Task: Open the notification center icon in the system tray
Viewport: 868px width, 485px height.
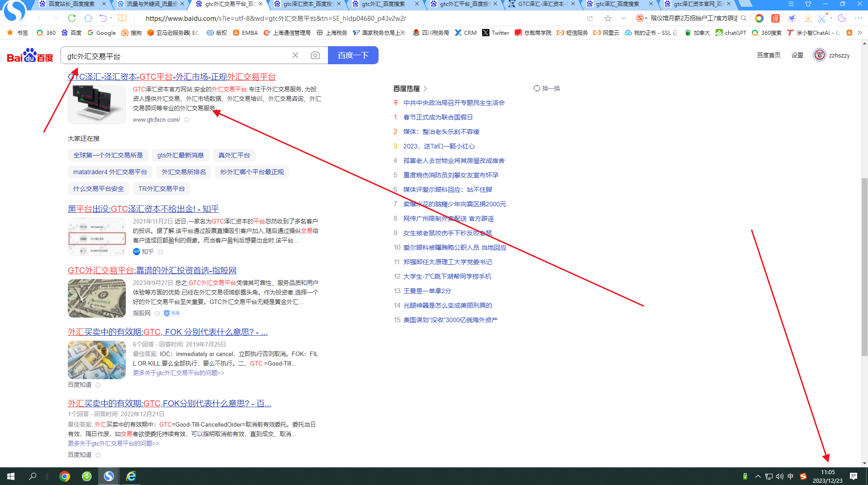Action: coord(854,476)
